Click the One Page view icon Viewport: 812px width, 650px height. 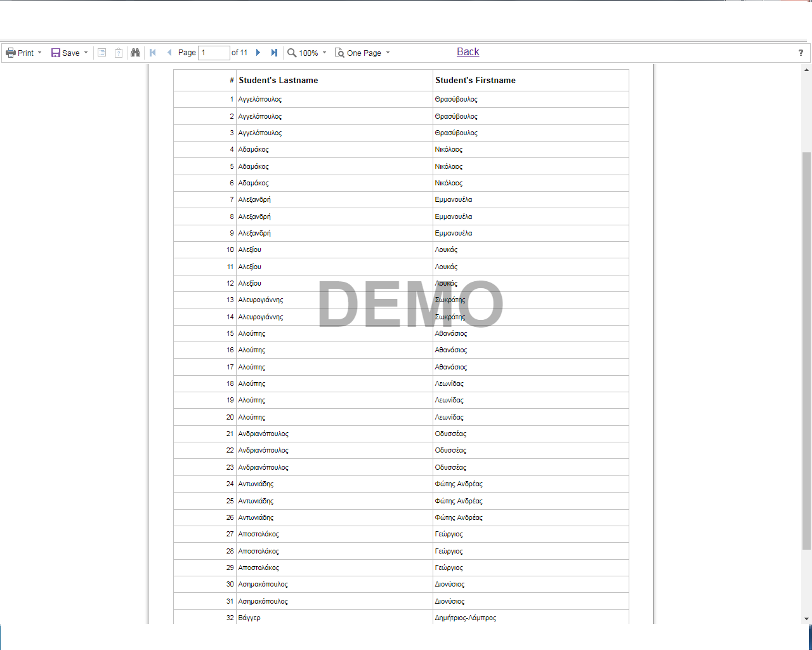pyautogui.click(x=339, y=53)
